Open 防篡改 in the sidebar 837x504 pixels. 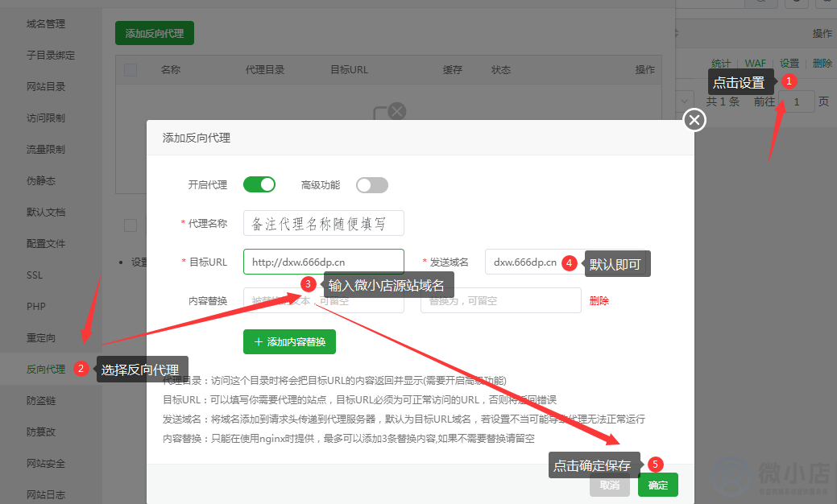[x=41, y=432]
